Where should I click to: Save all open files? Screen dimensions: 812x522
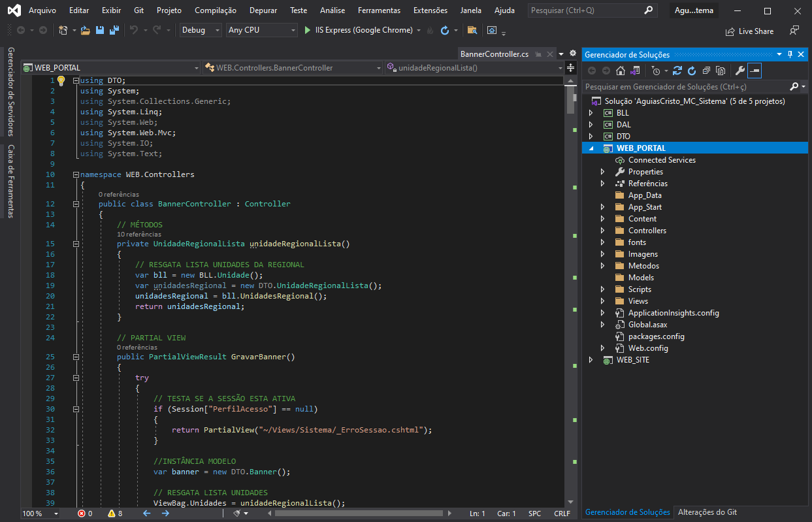pos(113,30)
